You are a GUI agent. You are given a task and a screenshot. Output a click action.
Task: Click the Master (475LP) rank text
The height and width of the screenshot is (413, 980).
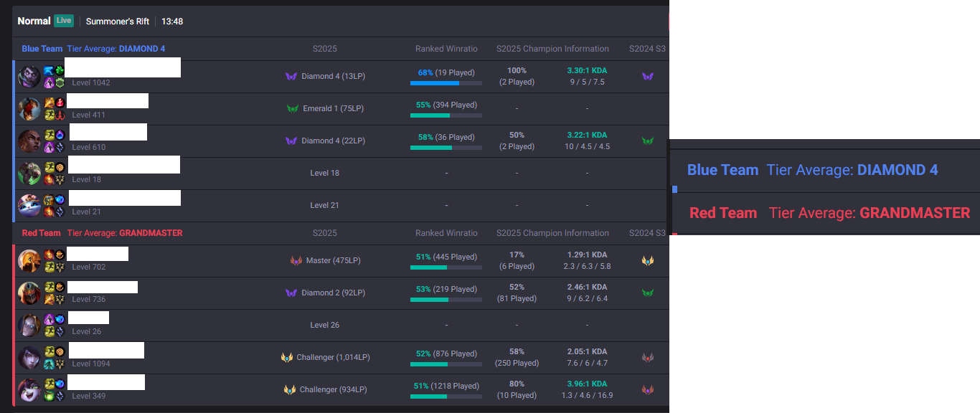point(334,261)
